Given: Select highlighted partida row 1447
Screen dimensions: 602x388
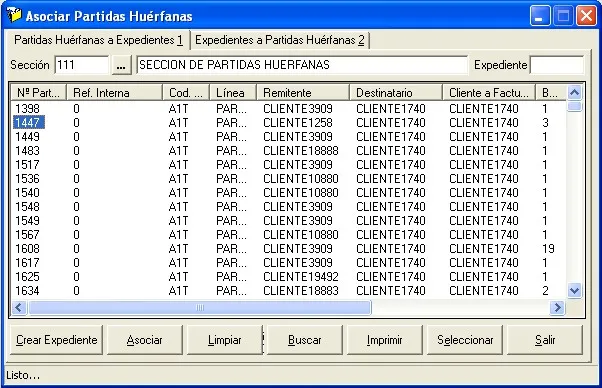Looking at the screenshot, I should coord(288,123).
